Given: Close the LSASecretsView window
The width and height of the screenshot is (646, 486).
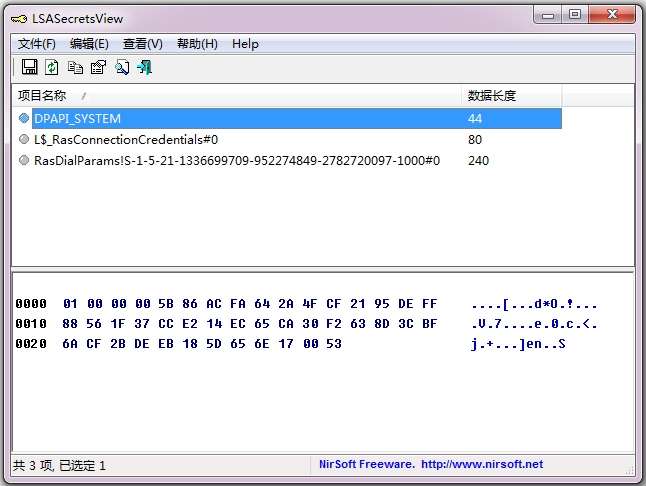Looking at the screenshot, I should pyautogui.click(x=612, y=15).
